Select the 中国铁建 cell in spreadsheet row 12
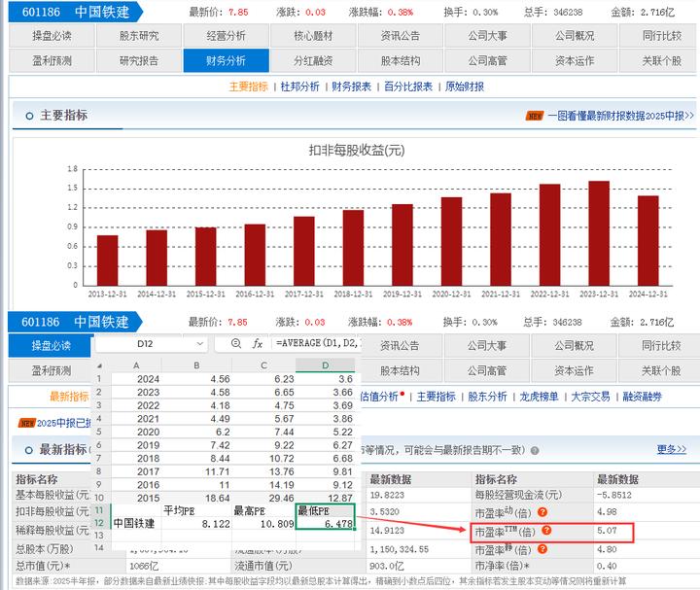The image size is (700, 590). point(136,524)
